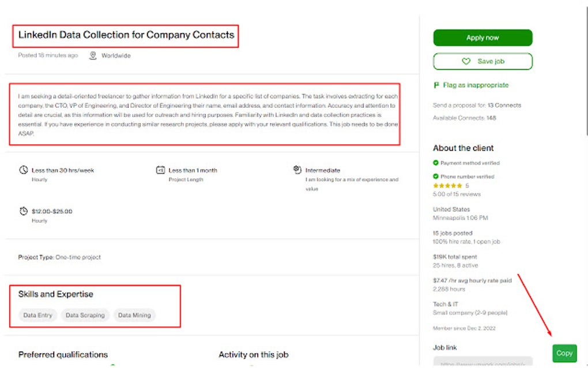
Task: Click the location pin icon next to Worldwide
Action: pyautogui.click(x=93, y=55)
